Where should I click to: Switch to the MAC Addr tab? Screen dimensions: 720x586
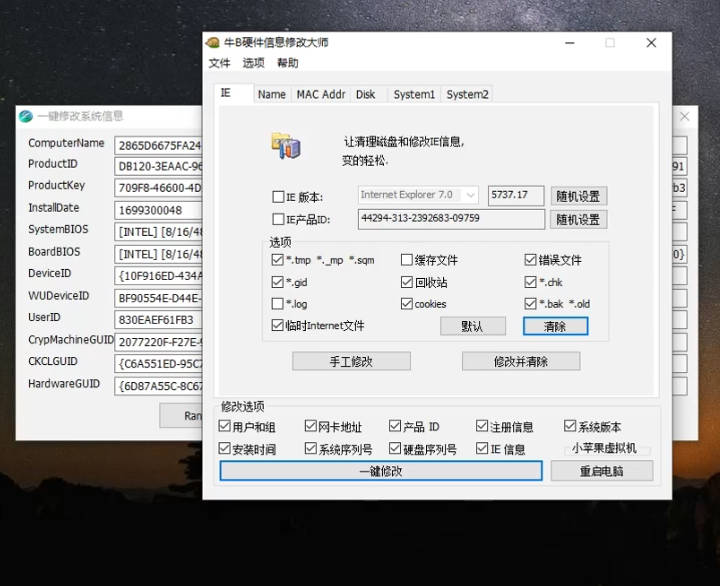pos(320,94)
